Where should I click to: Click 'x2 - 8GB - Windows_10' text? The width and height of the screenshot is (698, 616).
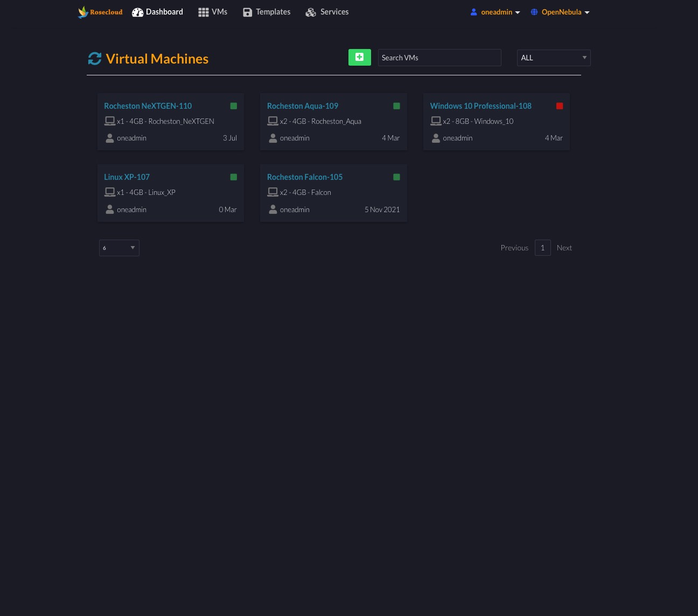[x=478, y=121]
